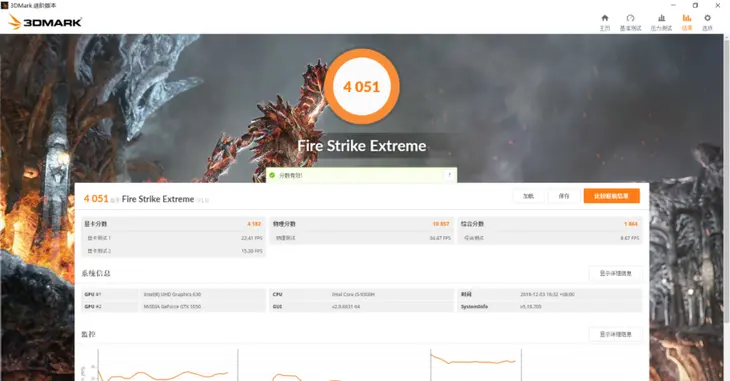730x381 pixels.
Task: Select the orange Results icon
Action: 687,22
